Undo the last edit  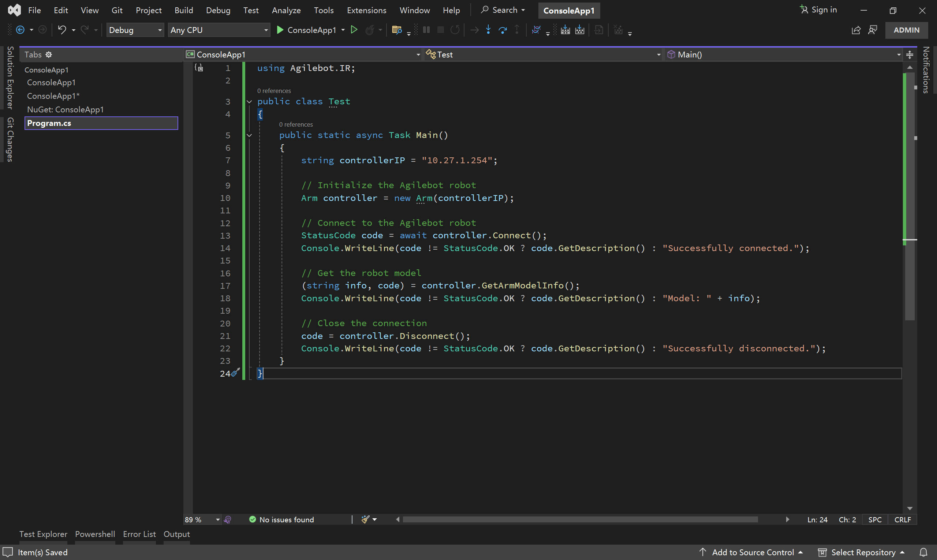pos(62,30)
